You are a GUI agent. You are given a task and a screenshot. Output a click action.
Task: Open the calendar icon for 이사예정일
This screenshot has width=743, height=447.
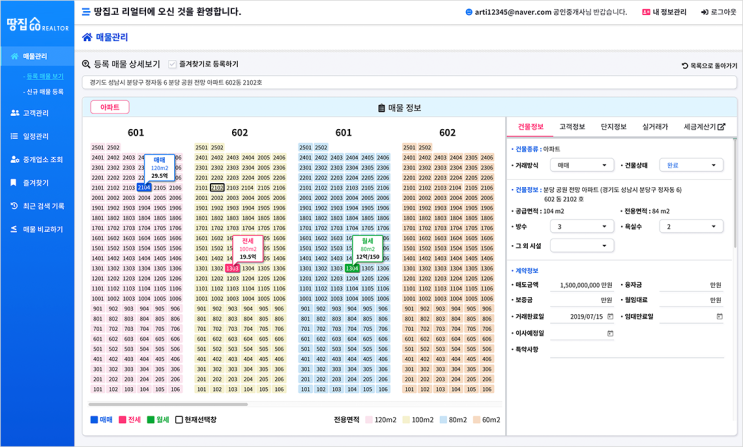tap(610, 333)
